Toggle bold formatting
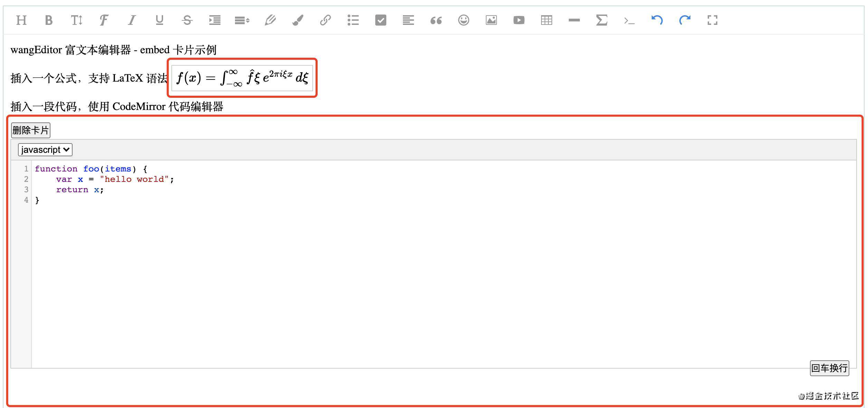868x408 pixels. pos(49,20)
